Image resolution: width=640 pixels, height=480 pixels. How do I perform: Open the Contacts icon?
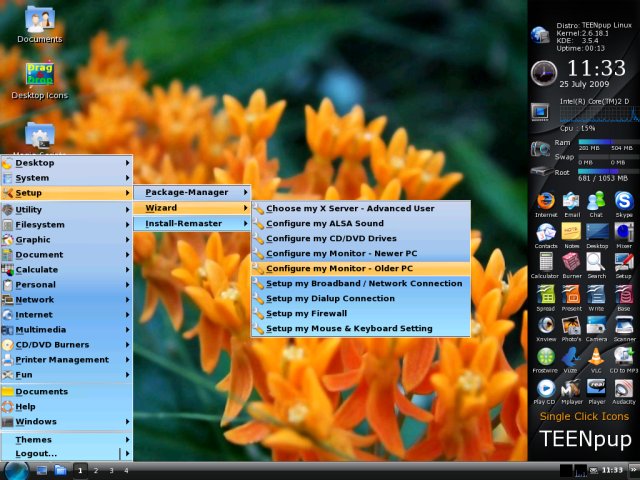coord(546,232)
